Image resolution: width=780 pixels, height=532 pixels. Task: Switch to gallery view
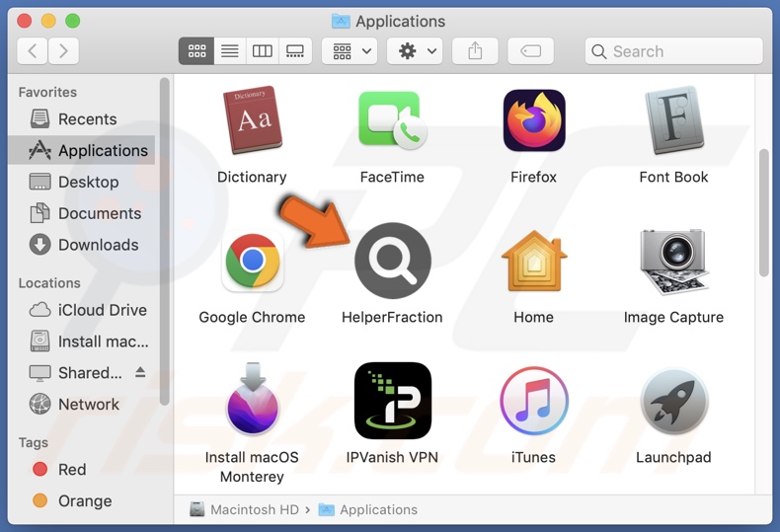tap(295, 50)
